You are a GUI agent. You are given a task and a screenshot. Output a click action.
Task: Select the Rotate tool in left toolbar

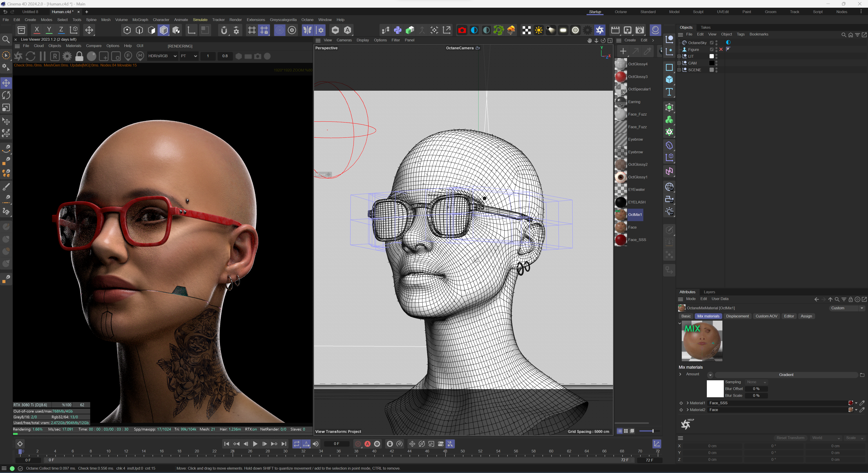tap(6, 95)
